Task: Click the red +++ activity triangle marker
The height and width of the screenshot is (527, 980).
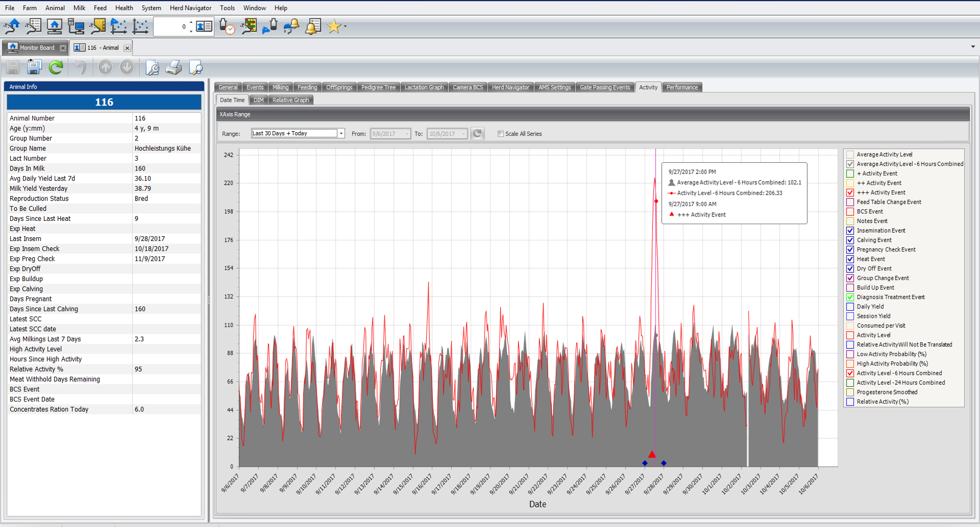Action: tap(652, 454)
